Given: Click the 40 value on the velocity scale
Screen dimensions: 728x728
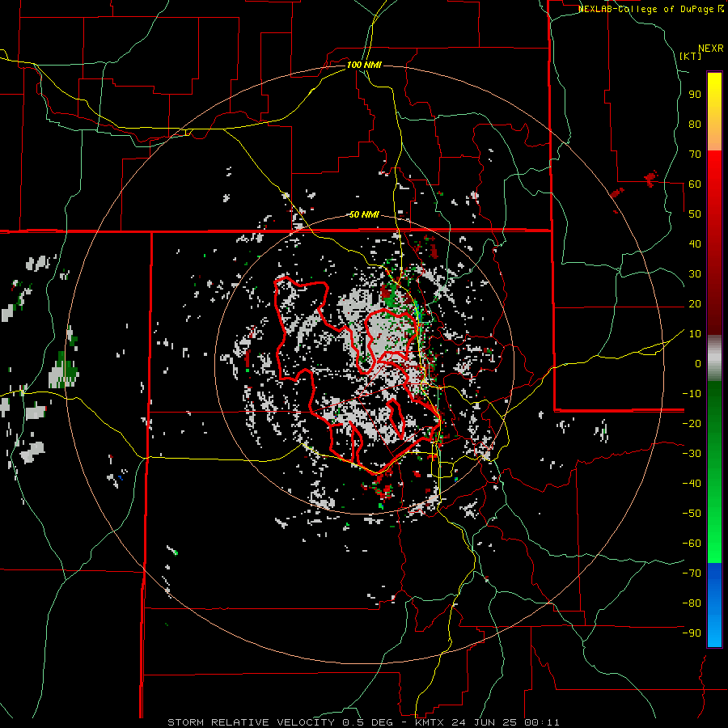Looking at the screenshot, I should tap(695, 243).
